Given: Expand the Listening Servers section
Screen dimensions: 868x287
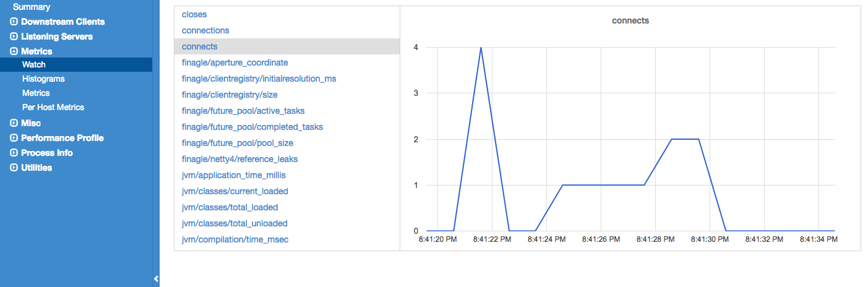Looking at the screenshot, I should [14, 36].
